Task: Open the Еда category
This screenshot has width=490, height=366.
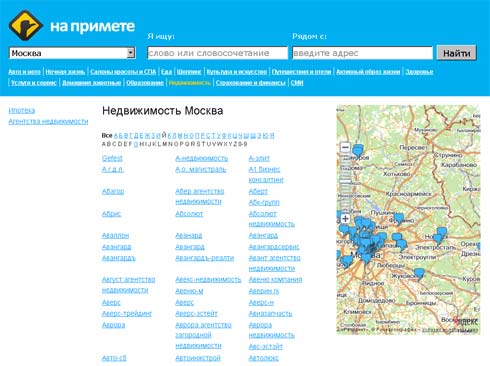Action: (166, 72)
